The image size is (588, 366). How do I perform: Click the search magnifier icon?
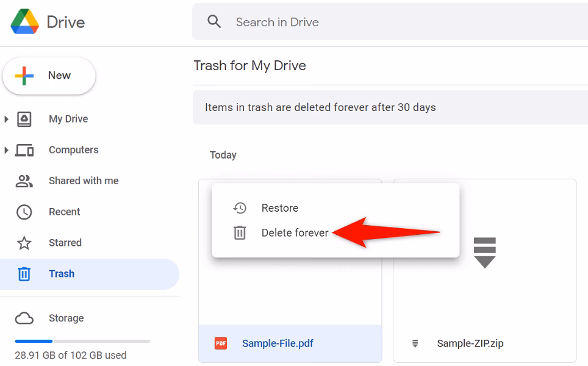coord(213,21)
